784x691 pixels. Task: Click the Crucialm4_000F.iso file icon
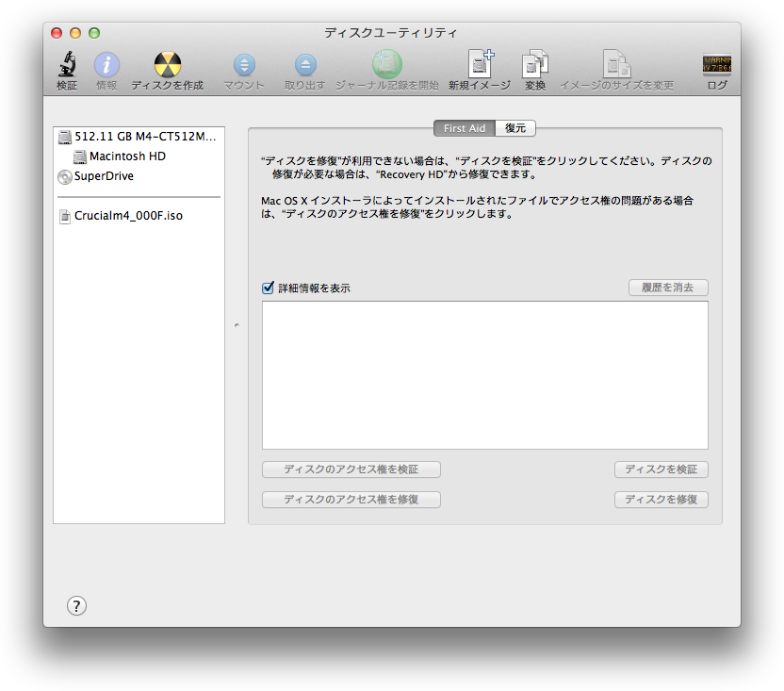click(65, 216)
